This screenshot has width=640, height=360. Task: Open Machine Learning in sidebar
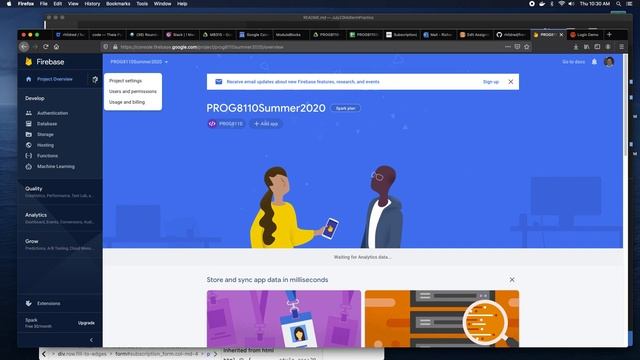56,167
